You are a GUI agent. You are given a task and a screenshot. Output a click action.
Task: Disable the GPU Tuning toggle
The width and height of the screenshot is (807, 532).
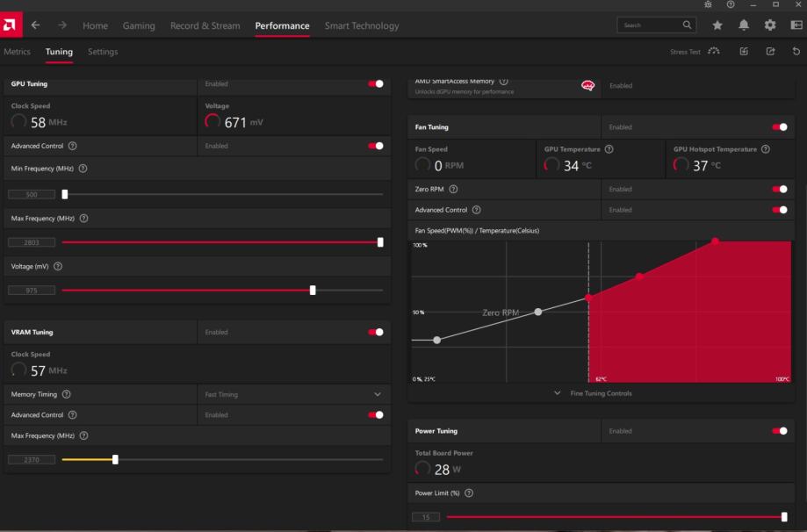pyautogui.click(x=376, y=84)
